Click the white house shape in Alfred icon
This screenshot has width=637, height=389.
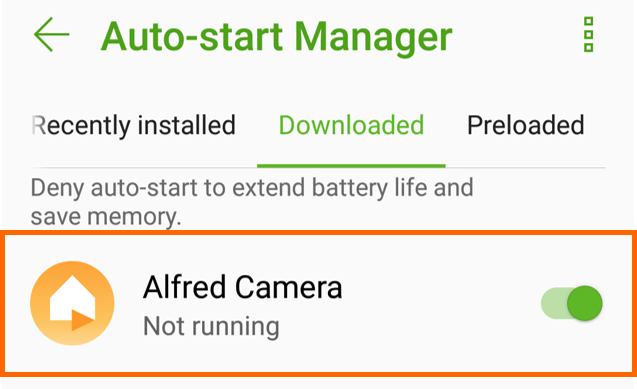72,298
